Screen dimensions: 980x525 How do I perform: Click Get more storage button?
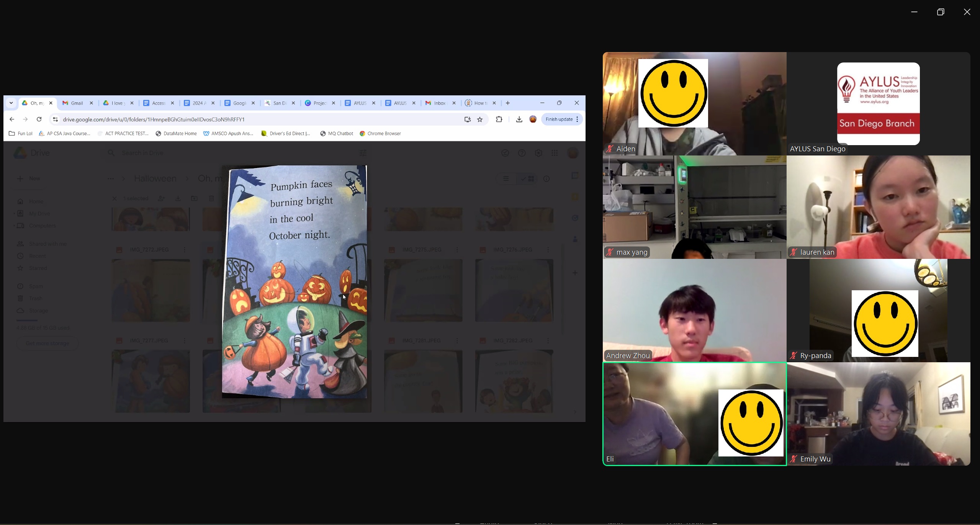47,343
